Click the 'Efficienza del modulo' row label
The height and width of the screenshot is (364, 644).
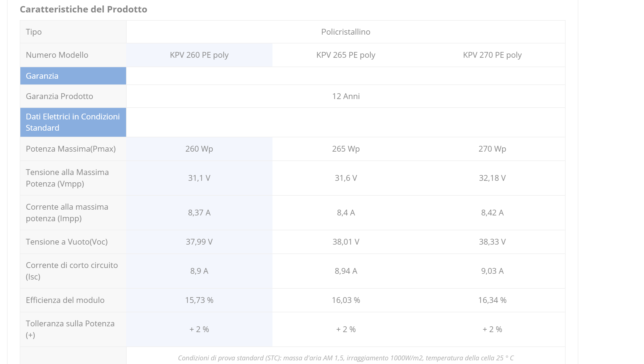(x=65, y=300)
